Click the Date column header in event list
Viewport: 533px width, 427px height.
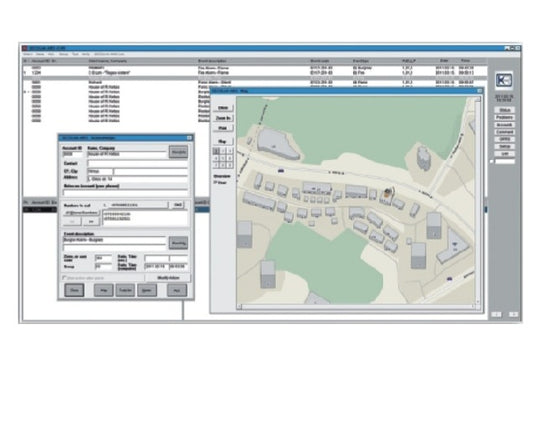click(444, 61)
